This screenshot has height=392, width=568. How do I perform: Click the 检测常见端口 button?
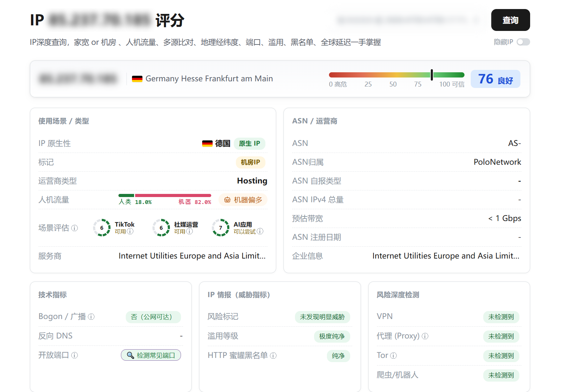[151, 355]
